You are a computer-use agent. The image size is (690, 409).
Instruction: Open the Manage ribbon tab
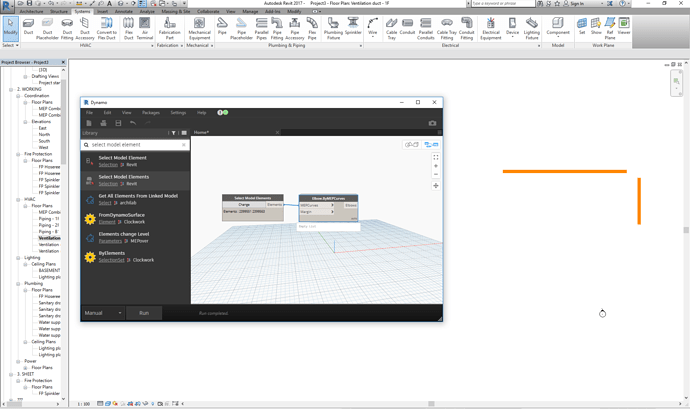(250, 11)
